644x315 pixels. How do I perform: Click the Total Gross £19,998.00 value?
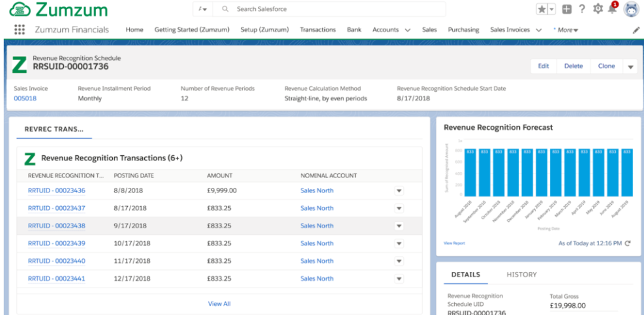pos(568,306)
